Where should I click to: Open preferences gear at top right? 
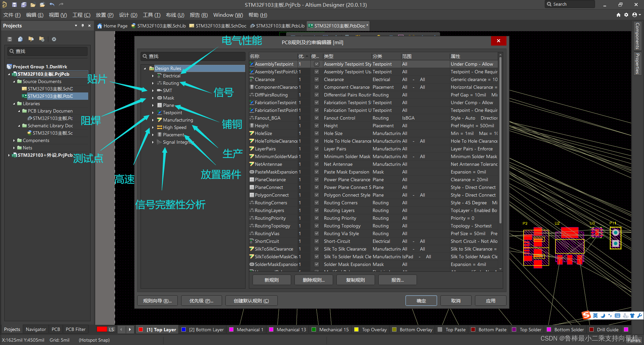click(x=626, y=15)
